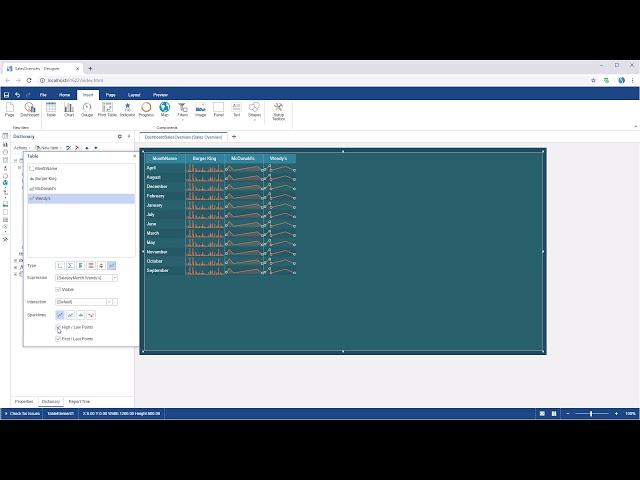Switch to the Home ribbon tab
Viewport: 640px width, 480px height.
coord(64,95)
